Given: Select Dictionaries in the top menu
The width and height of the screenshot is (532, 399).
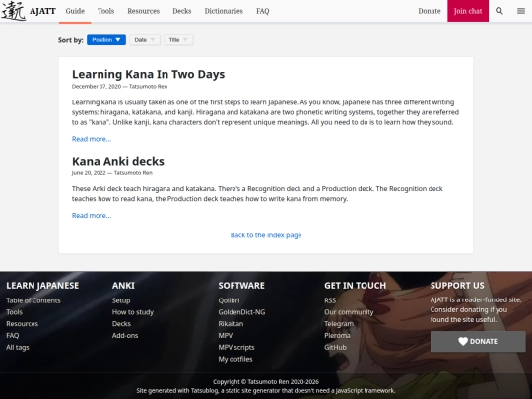Looking at the screenshot, I should (x=224, y=11).
